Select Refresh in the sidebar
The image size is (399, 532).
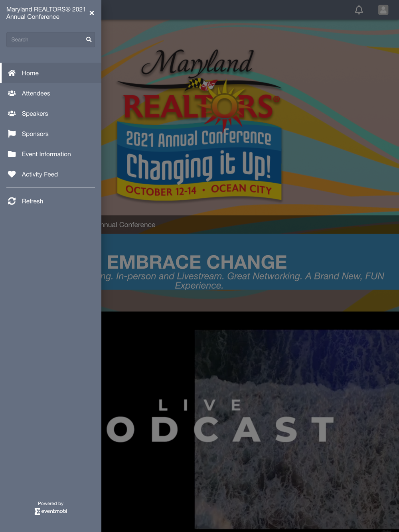51,201
